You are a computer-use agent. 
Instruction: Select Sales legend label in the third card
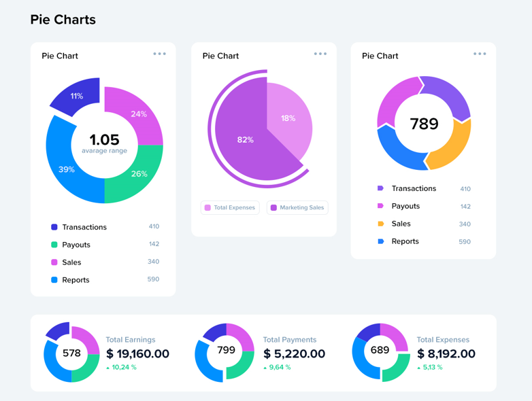401,224
